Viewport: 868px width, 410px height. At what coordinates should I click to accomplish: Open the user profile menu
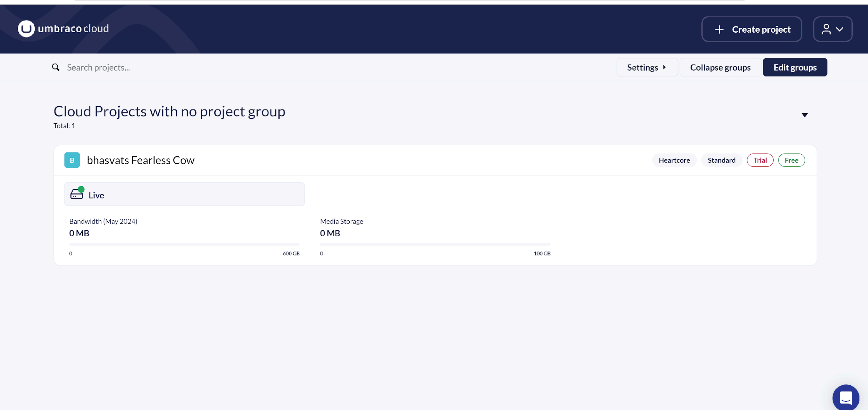pyautogui.click(x=832, y=29)
